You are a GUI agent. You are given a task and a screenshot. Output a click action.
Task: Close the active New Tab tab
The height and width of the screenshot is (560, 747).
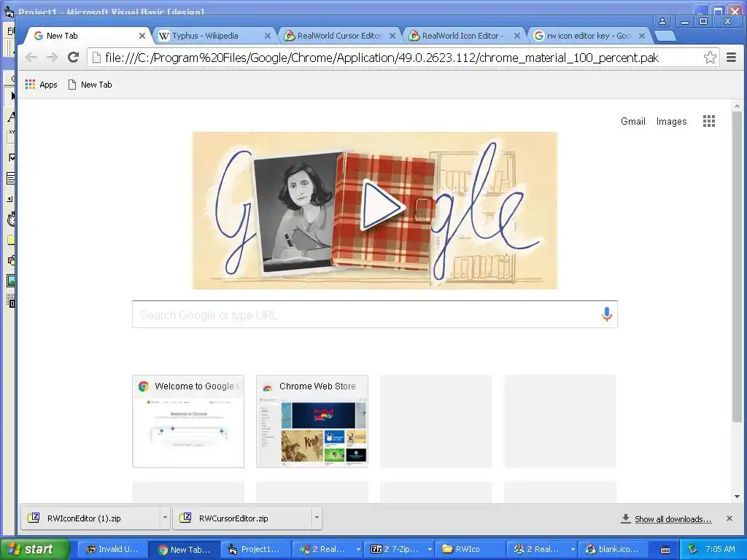point(142,36)
